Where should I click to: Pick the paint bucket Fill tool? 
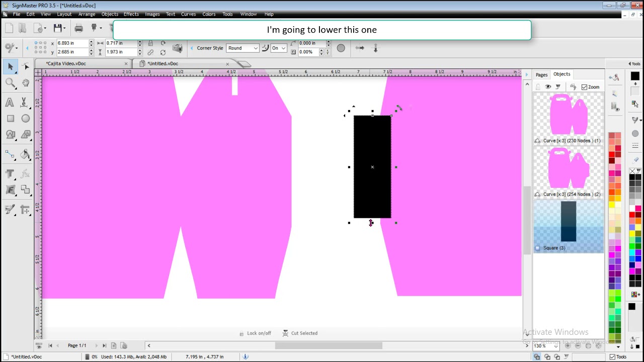point(26,154)
